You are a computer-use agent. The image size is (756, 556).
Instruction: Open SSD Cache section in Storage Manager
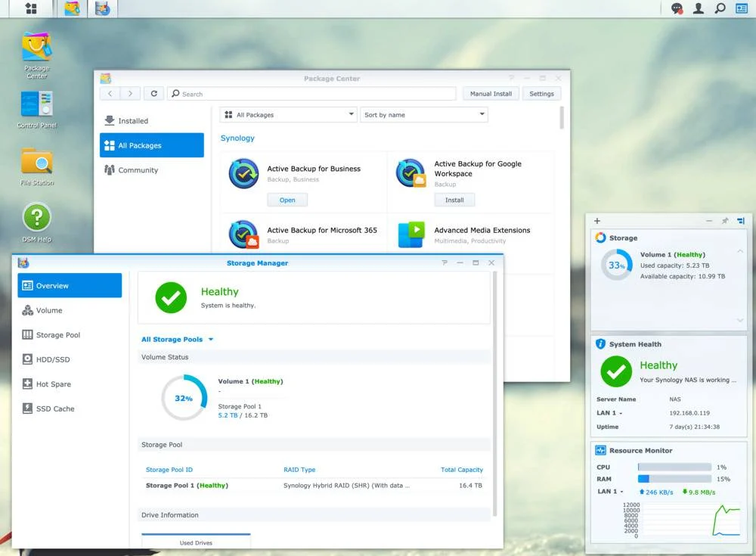pos(70,408)
